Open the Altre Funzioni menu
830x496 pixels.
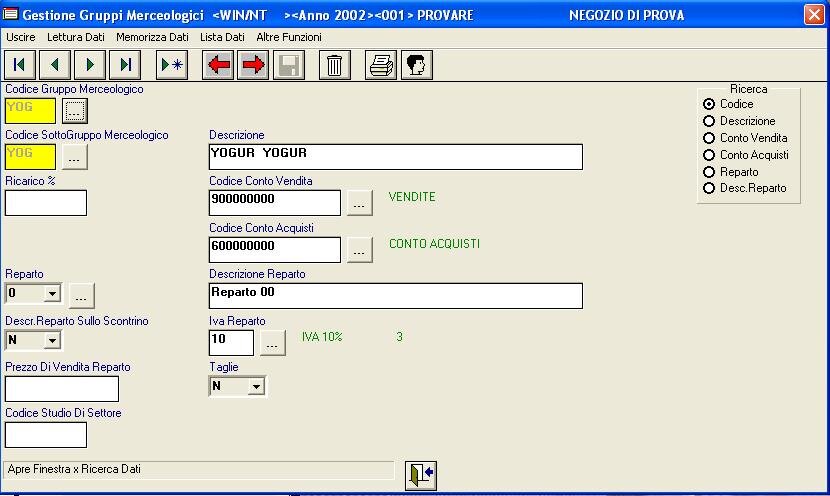point(289,37)
